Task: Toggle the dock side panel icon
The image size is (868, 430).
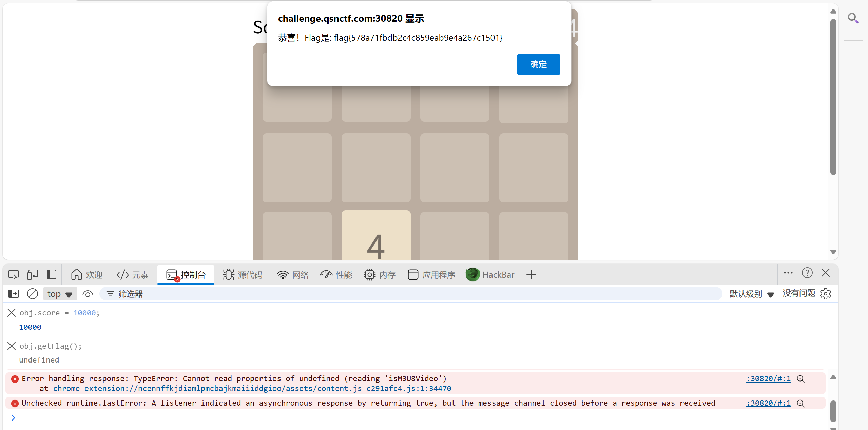Action: tap(52, 274)
